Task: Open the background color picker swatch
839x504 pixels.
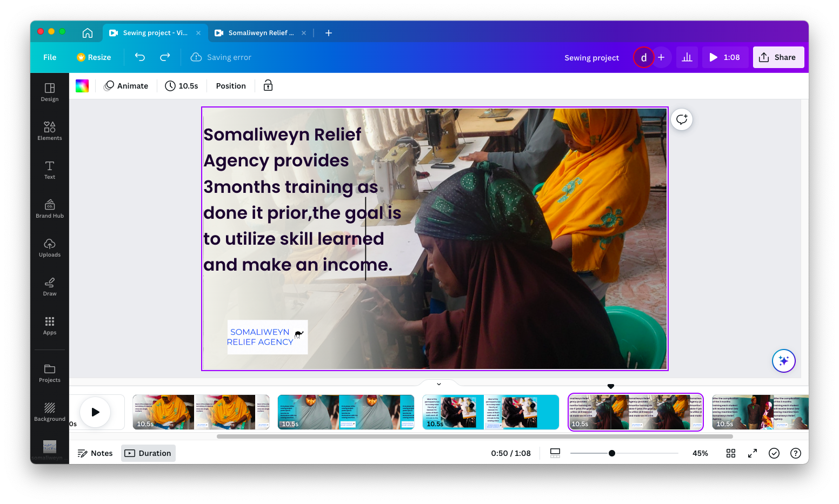Action: pos(82,86)
